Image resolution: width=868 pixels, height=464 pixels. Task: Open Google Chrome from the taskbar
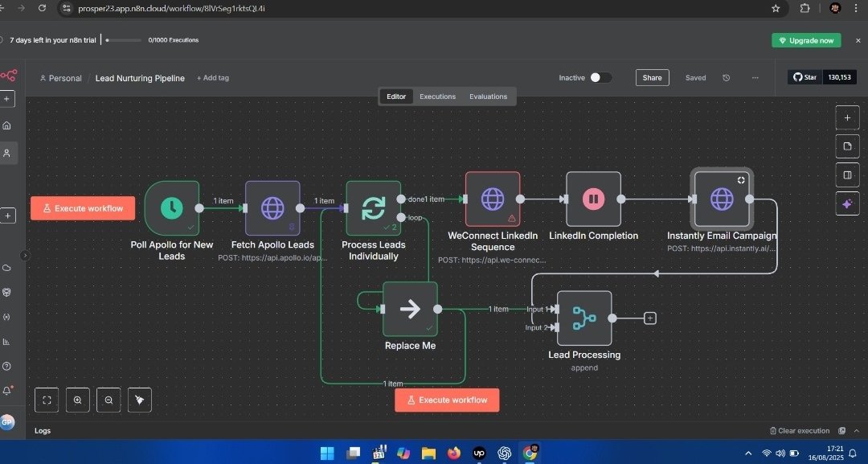[530, 453]
